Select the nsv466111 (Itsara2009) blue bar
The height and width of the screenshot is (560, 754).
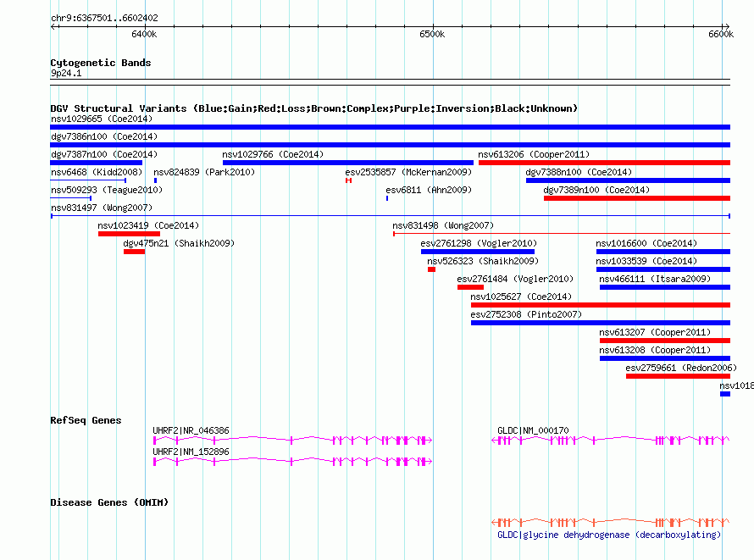point(665,287)
